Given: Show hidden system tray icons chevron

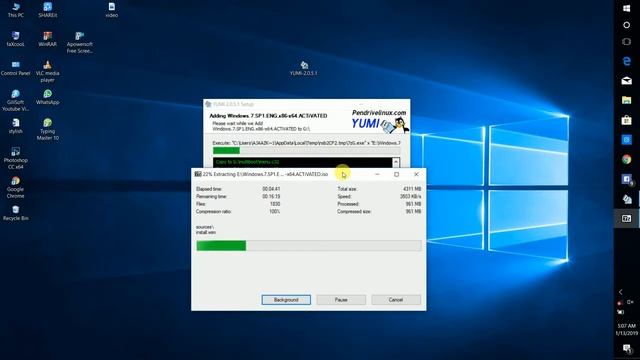Looking at the screenshot, I should [x=621, y=292].
